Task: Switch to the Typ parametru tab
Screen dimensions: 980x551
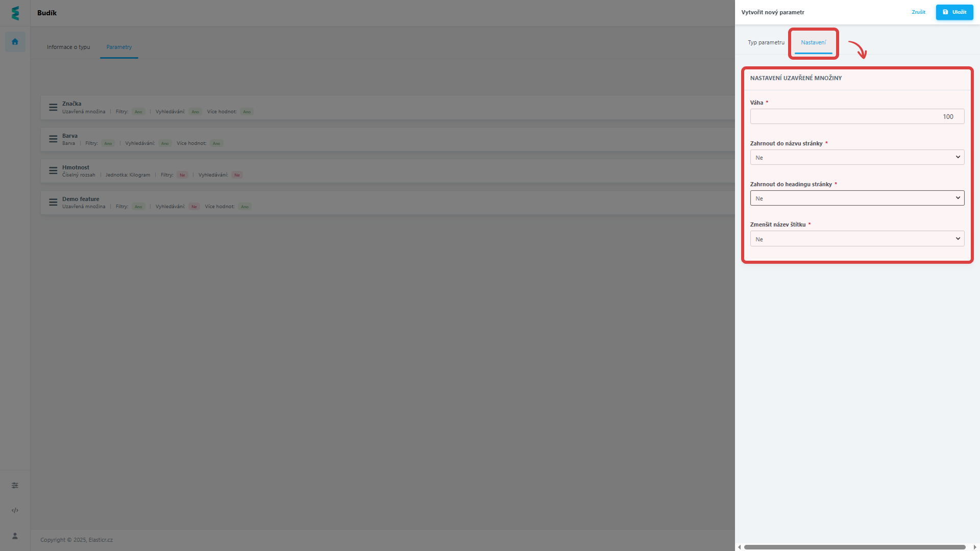Action: tap(766, 42)
